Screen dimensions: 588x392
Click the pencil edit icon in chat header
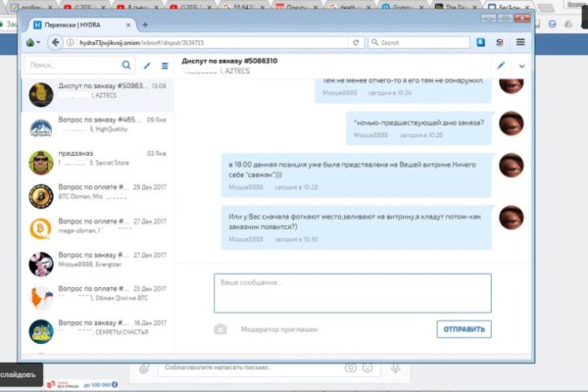pyautogui.click(x=501, y=66)
